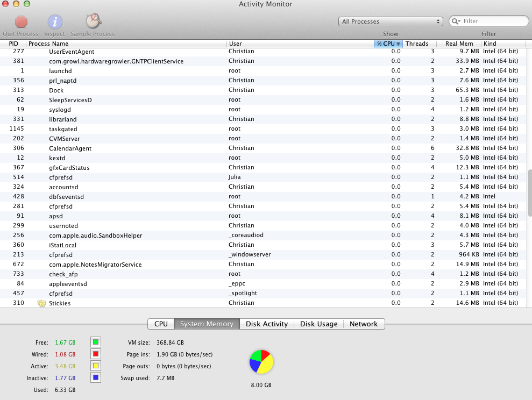532x400 pixels.
Task: Click the red Wired memory color swatch
Action: click(96, 354)
